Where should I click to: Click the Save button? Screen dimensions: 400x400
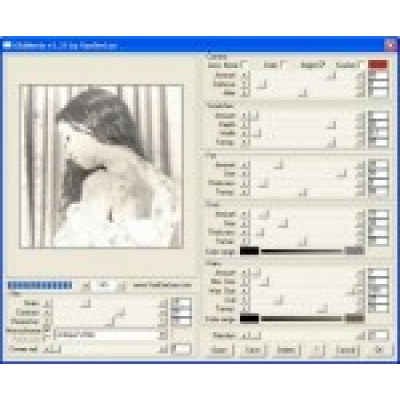(252, 350)
